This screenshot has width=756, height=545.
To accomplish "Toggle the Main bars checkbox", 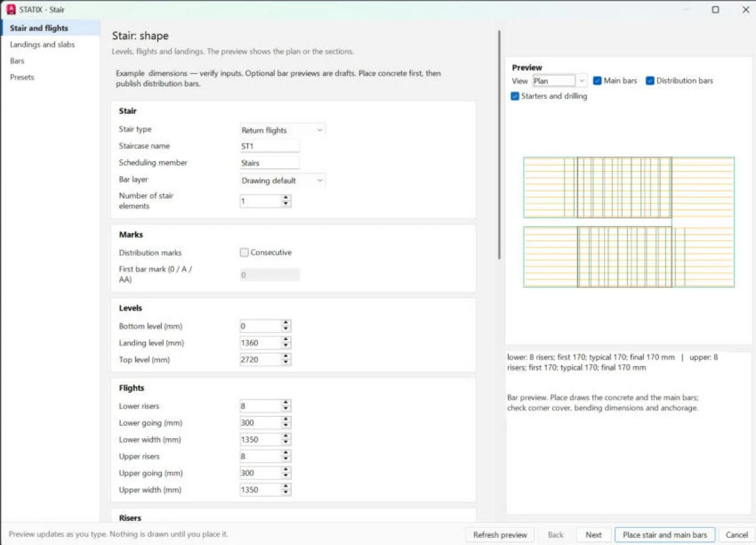I will click(x=615, y=81).
